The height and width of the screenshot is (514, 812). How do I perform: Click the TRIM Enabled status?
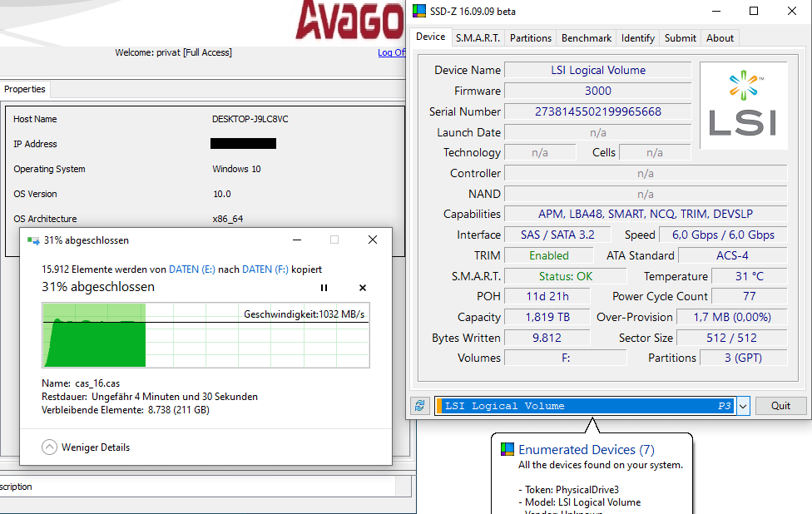click(x=549, y=255)
